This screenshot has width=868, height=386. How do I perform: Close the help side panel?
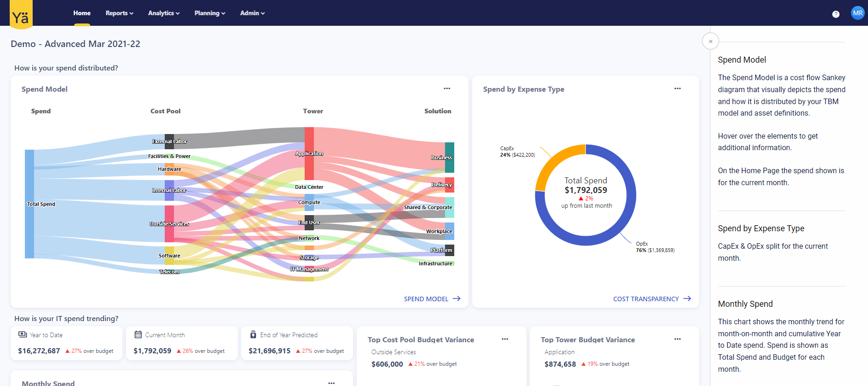coord(711,41)
